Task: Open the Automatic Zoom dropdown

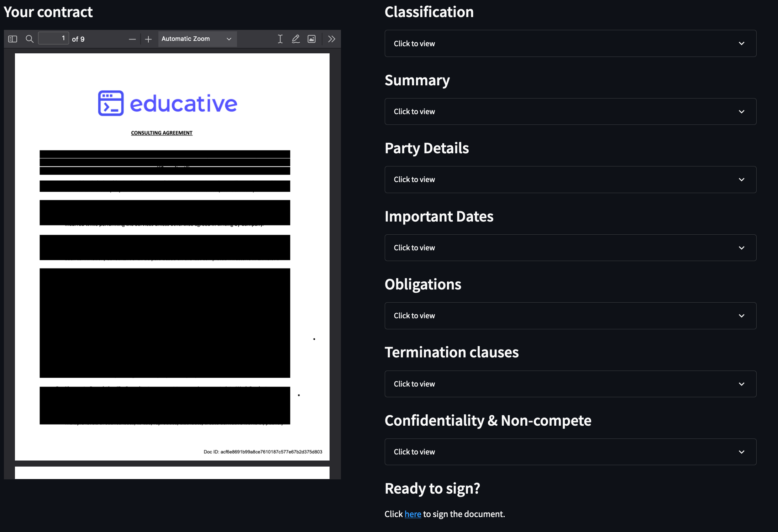Action: pos(197,39)
